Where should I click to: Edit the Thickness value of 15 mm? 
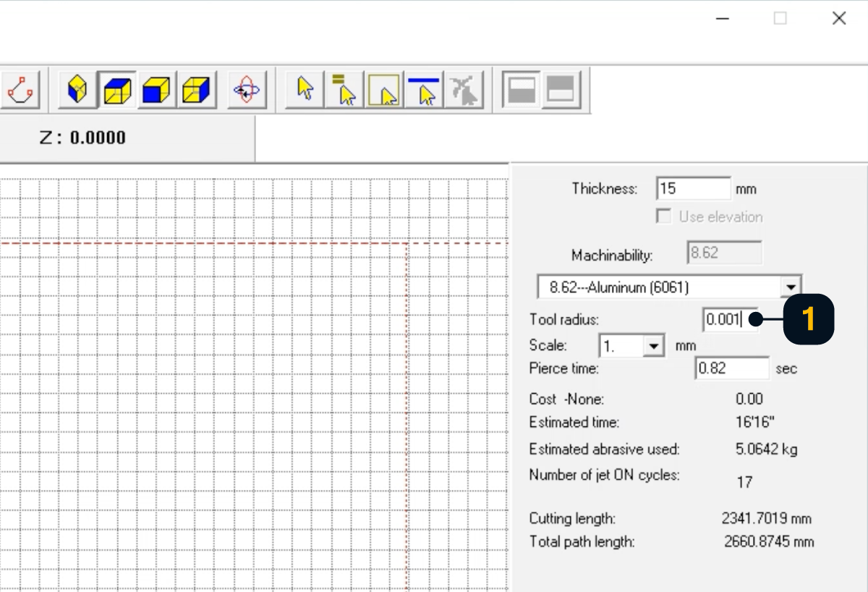[x=692, y=187]
